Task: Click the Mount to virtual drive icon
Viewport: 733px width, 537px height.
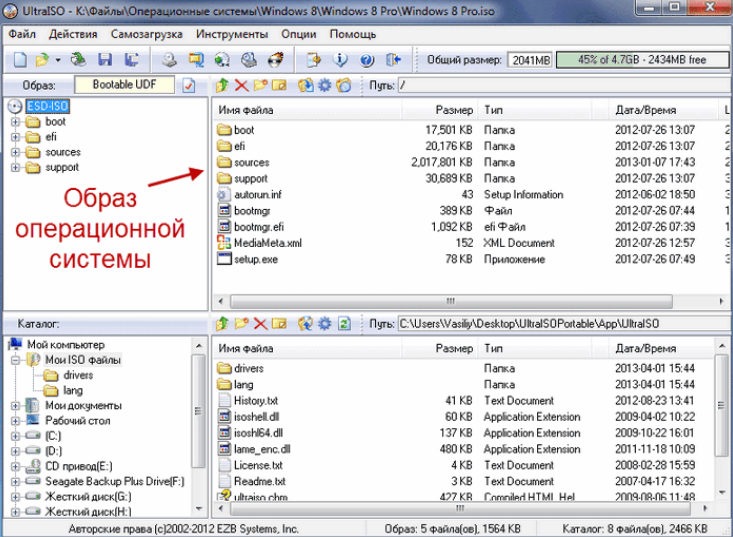Action: [249, 60]
